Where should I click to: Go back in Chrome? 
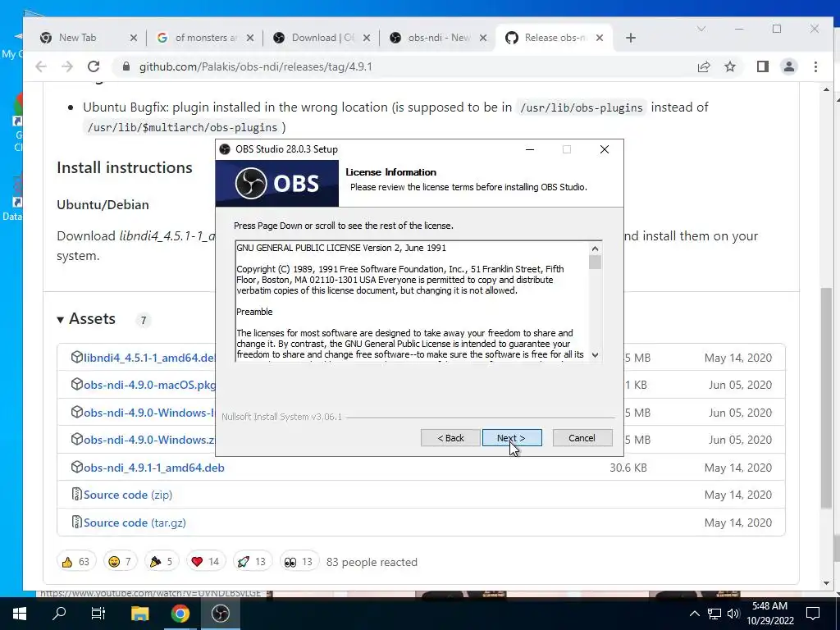(41, 66)
